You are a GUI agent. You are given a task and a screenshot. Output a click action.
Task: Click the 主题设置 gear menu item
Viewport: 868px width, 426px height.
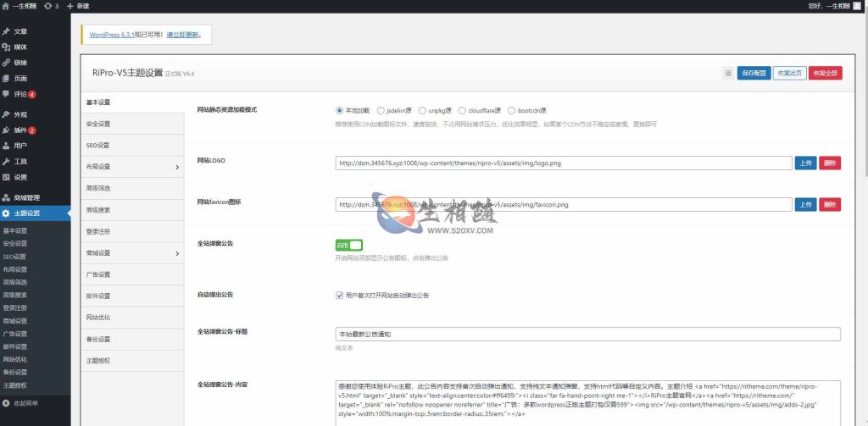click(x=36, y=213)
